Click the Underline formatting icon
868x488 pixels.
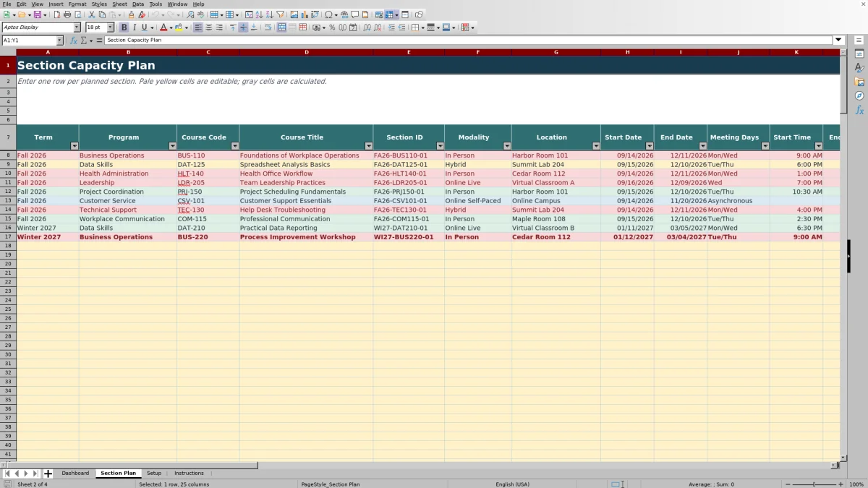point(145,27)
